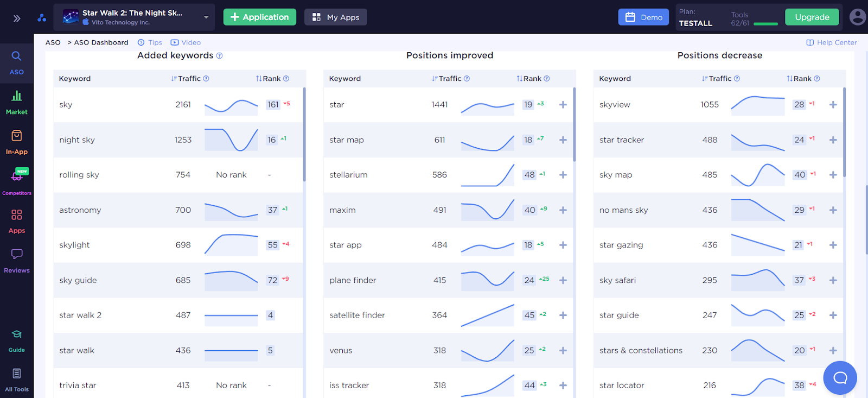Click the logo icon beside app selector
Image resolution: width=868 pixels, height=398 pixels.
tap(42, 18)
